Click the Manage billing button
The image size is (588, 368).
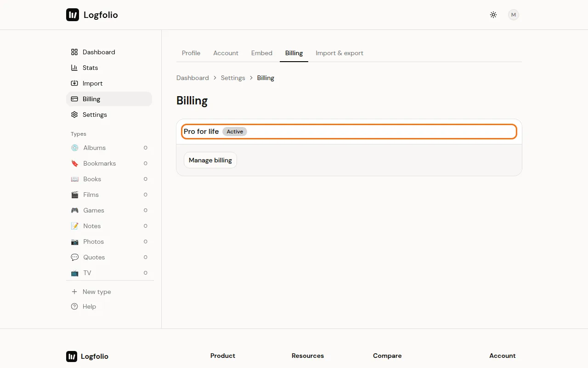tap(210, 160)
